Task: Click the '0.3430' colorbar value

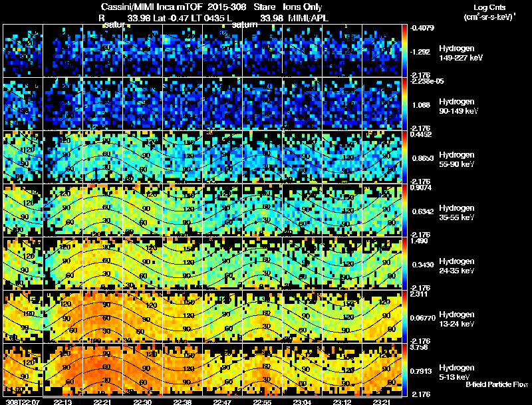Action: coord(423,265)
